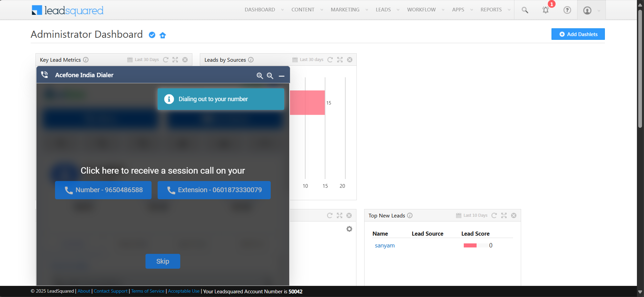Open Key Lead Metrics Last 30 Days picker
The height and width of the screenshot is (297, 644).
click(x=143, y=60)
